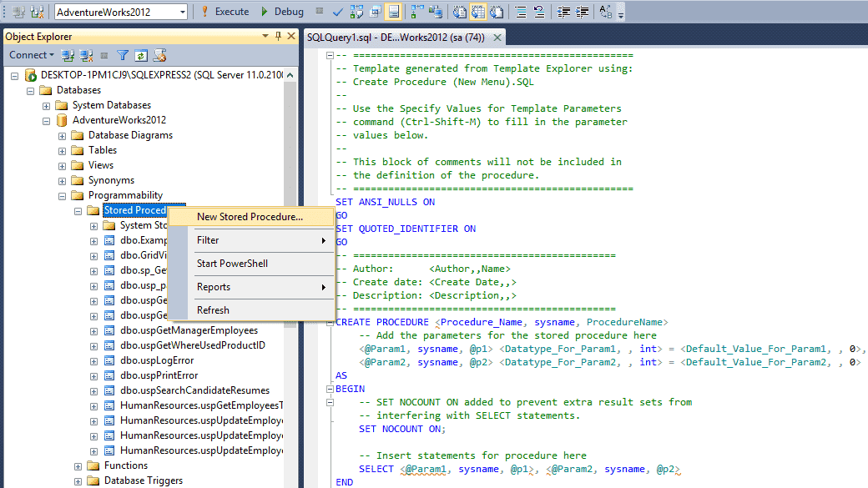Click the Parse query checkmark icon
Image resolution: width=868 pixels, height=488 pixels.
point(337,11)
